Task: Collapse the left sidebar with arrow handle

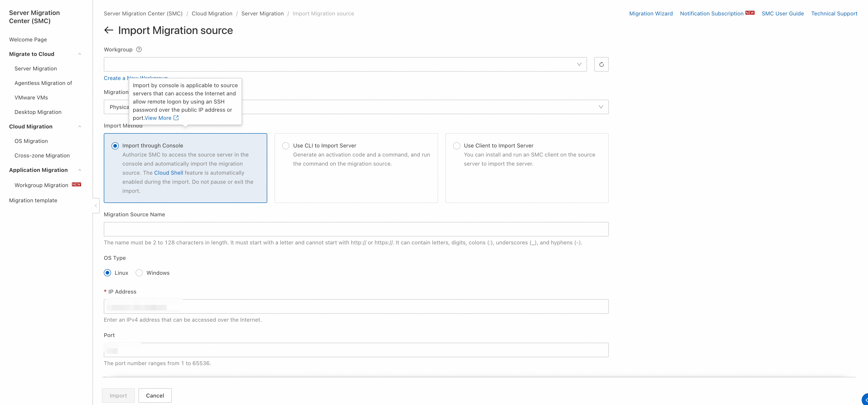Action: [x=96, y=206]
